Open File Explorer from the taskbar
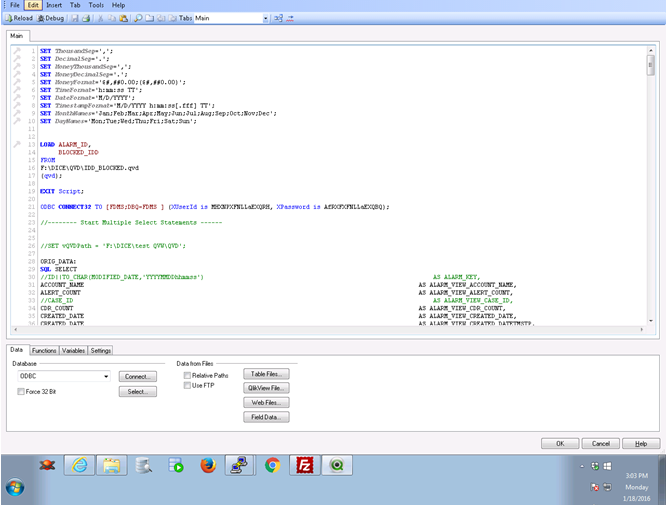The height and width of the screenshot is (507, 668). point(112,465)
